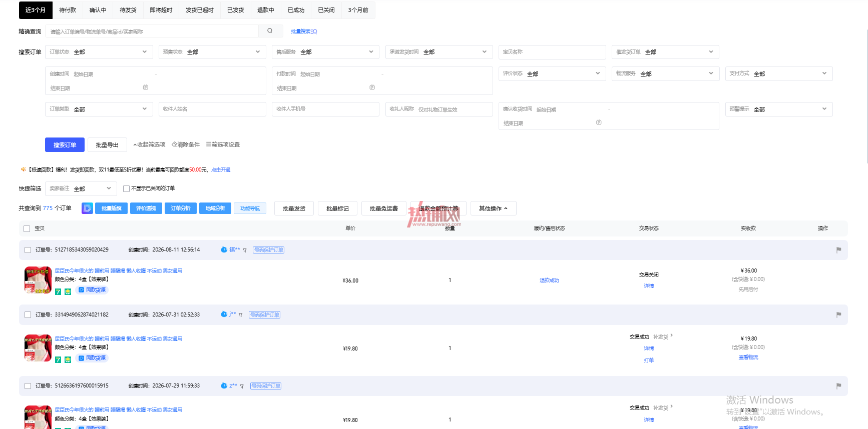Open the purple plugin icon beside 批量插旗
Screen dimensions: 868x429
pos(87,208)
